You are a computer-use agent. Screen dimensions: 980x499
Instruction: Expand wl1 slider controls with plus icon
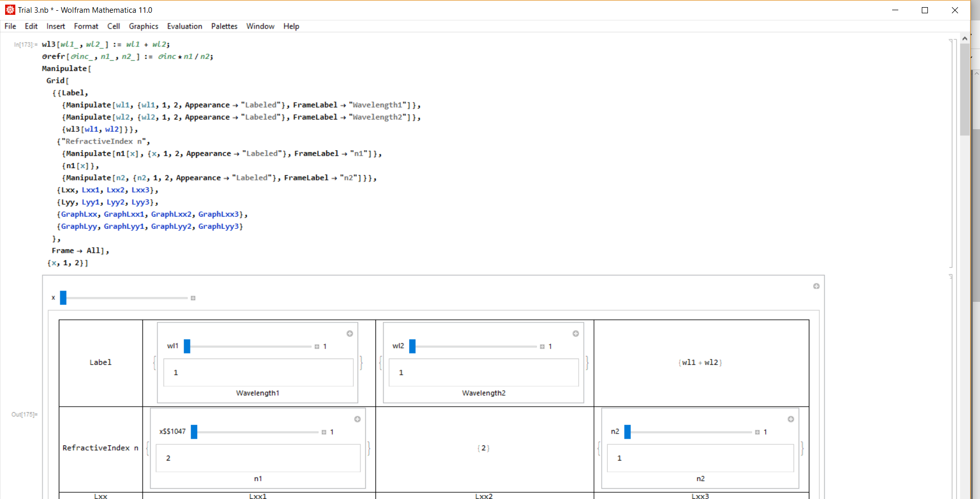tap(317, 346)
